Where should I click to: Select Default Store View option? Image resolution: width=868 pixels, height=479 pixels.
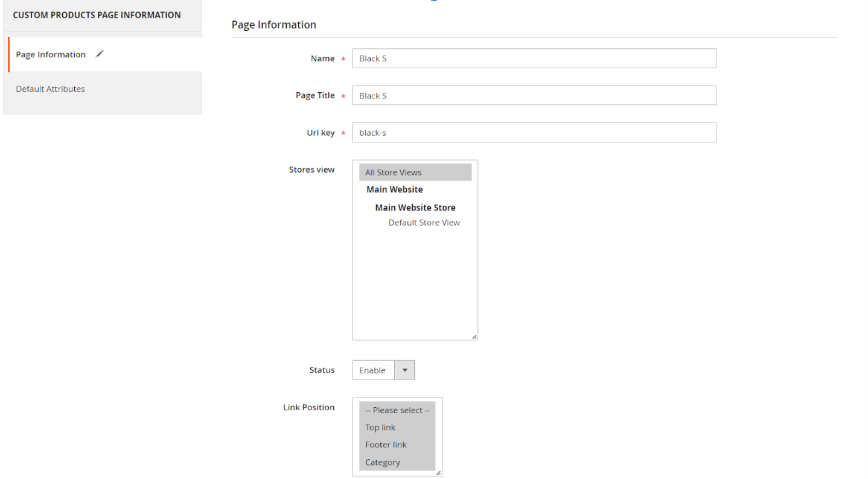[424, 223]
